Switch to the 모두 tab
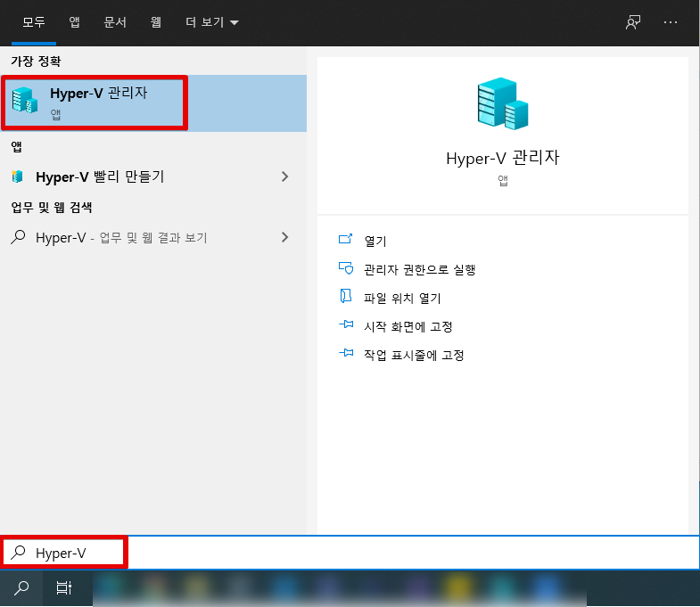This screenshot has width=700, height=607. (34, 22)
